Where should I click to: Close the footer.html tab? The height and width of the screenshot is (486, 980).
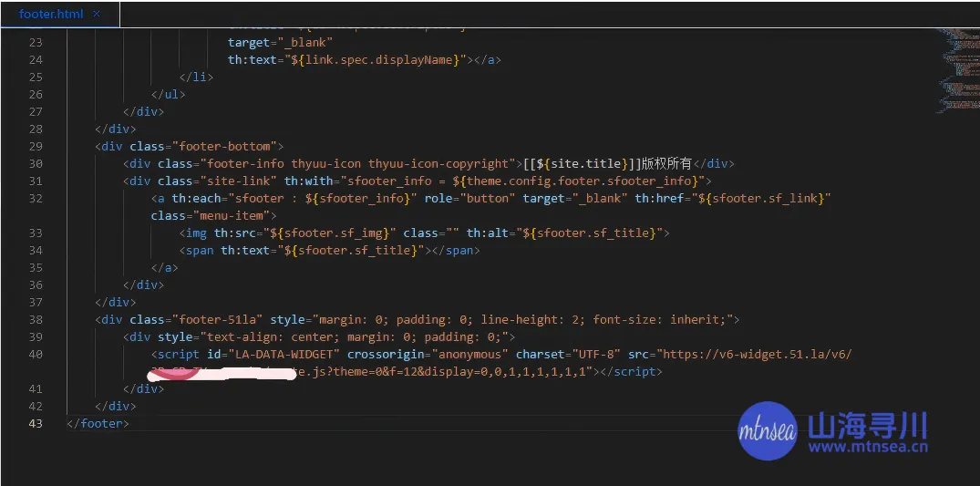point(97,14)
